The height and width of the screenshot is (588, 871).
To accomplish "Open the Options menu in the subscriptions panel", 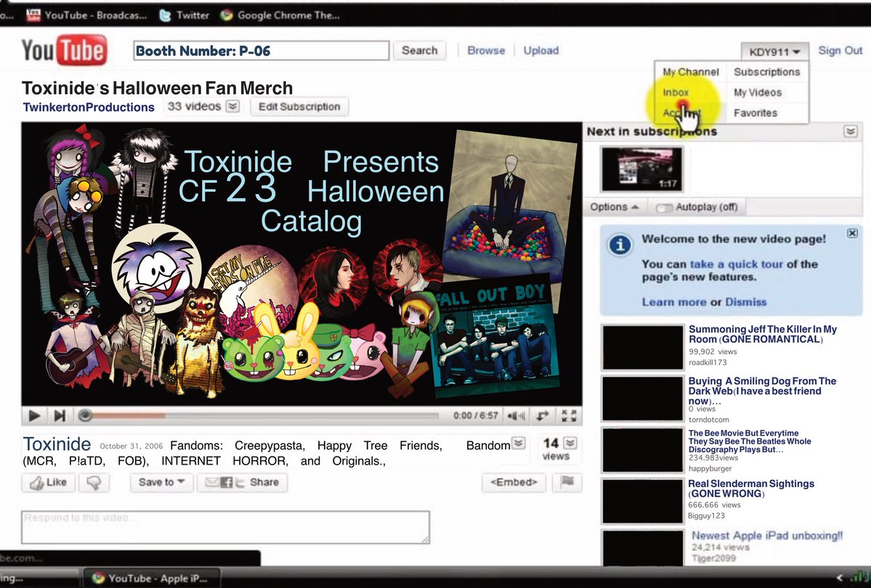I will 614,207.
